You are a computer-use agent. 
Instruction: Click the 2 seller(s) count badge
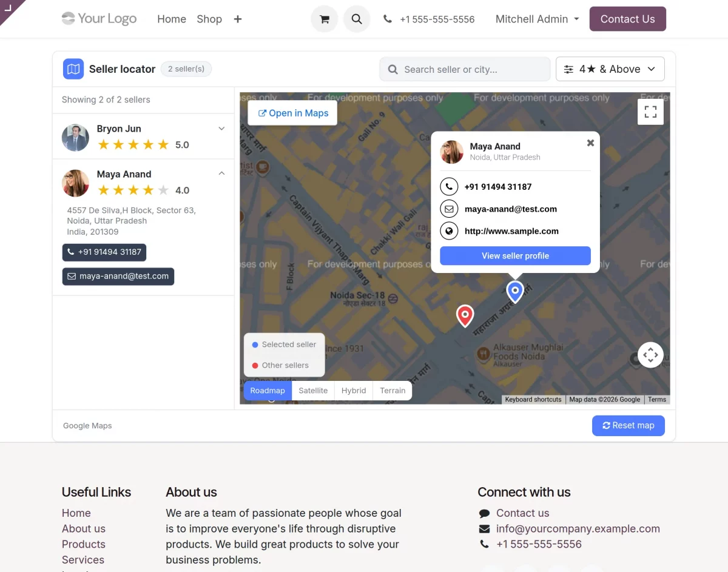(x=186, y=69)
